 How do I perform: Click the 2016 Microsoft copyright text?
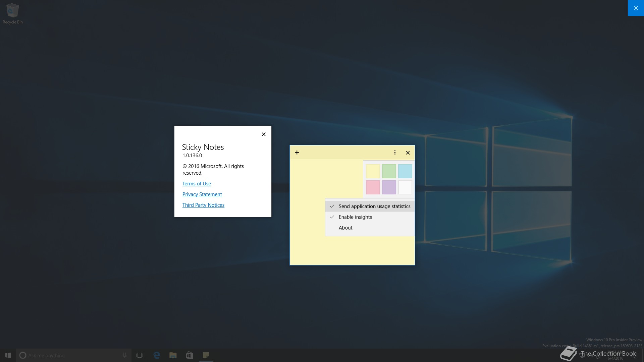tap(213, 170)
